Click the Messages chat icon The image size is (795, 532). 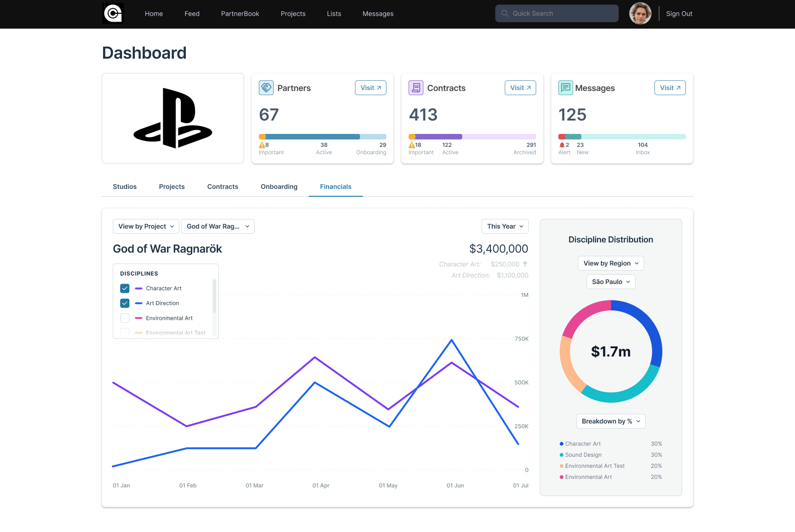tap(566, 88)
